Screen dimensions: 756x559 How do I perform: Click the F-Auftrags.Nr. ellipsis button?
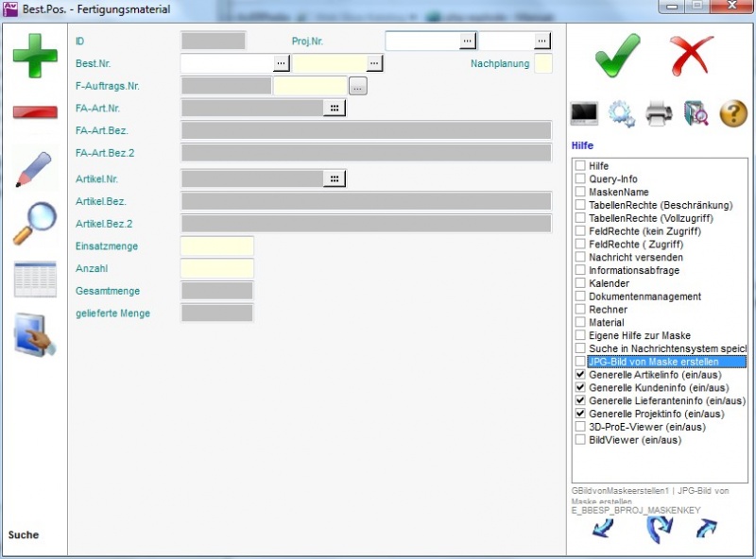(x=357, y=87)
